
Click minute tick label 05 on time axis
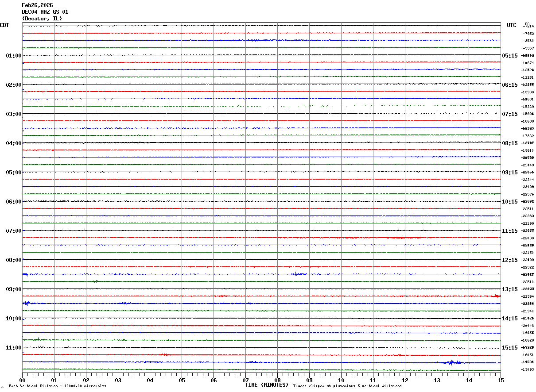tap(182, 380)
